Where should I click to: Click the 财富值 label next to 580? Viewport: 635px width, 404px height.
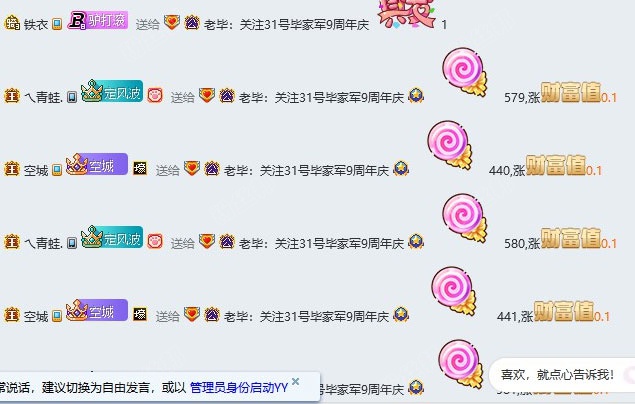[x=571, y=238]
